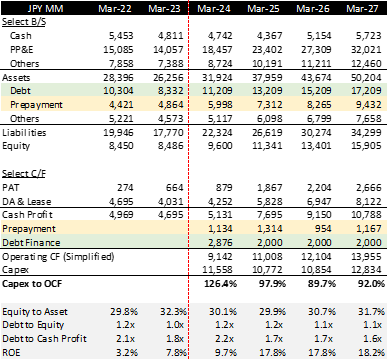The height and width of the screenshot is (360, 388).
Task: Select the Debt Finance row label
Action: (x=31, y=243)
